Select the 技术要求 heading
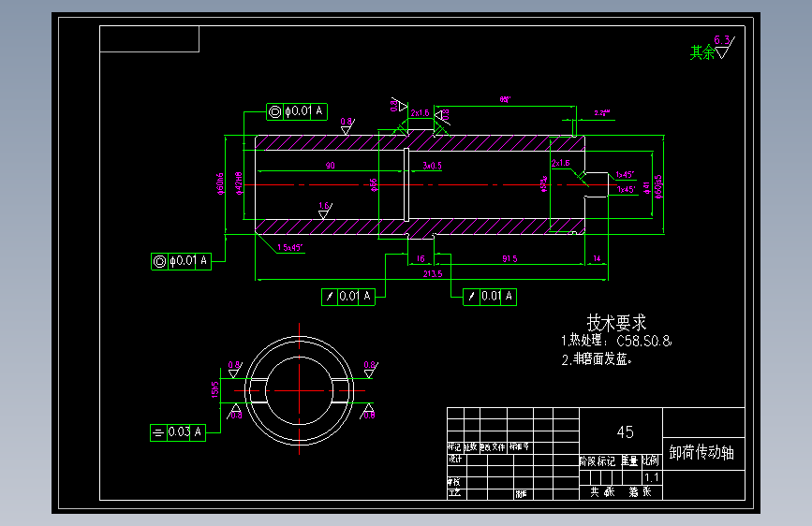 pos(616,323)
